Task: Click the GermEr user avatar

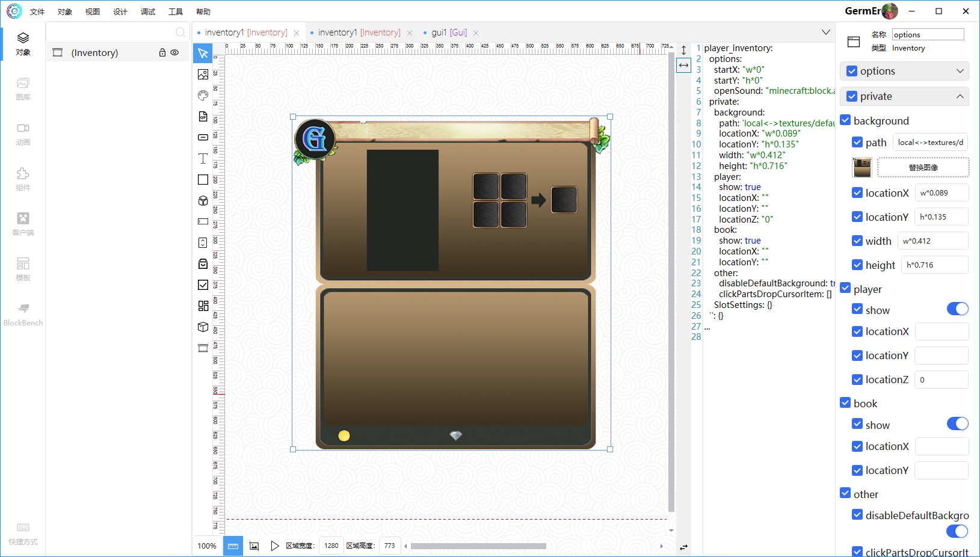Action: pos(890,11)
